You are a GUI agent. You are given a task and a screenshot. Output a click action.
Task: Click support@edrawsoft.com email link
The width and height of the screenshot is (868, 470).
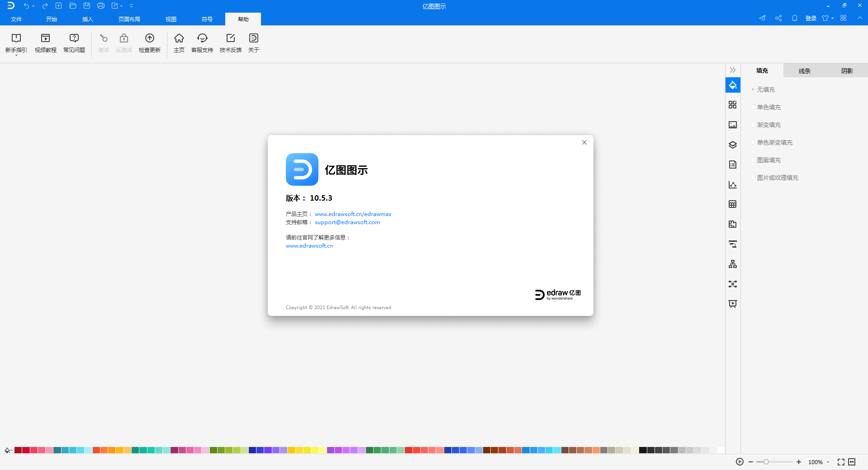347,222
